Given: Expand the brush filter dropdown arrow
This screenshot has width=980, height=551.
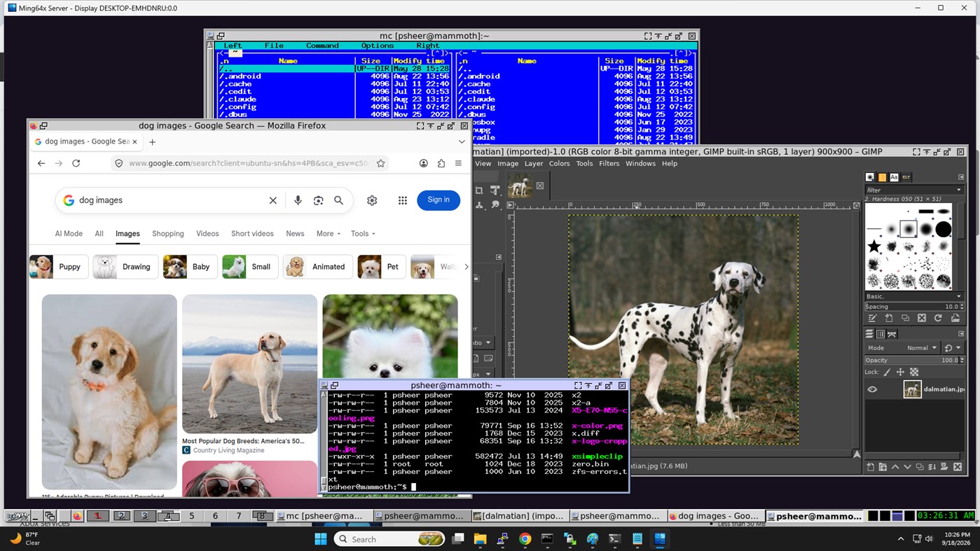Looking at the screenshot, I should pos(959,190).
